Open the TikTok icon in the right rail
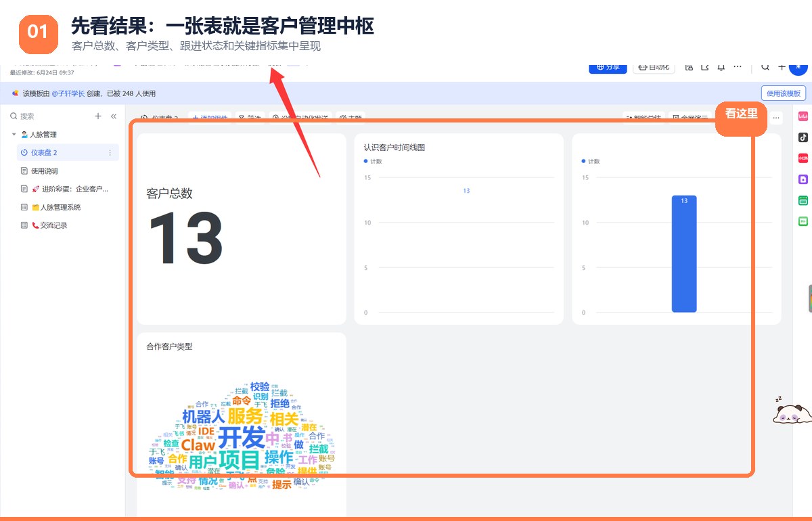 point(803,137)
